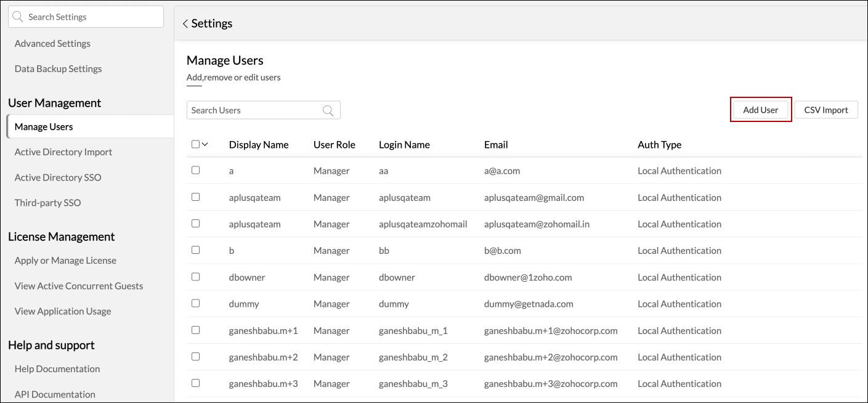
Task: Select Apply or Manage License
Action: (x=65, y=261)
